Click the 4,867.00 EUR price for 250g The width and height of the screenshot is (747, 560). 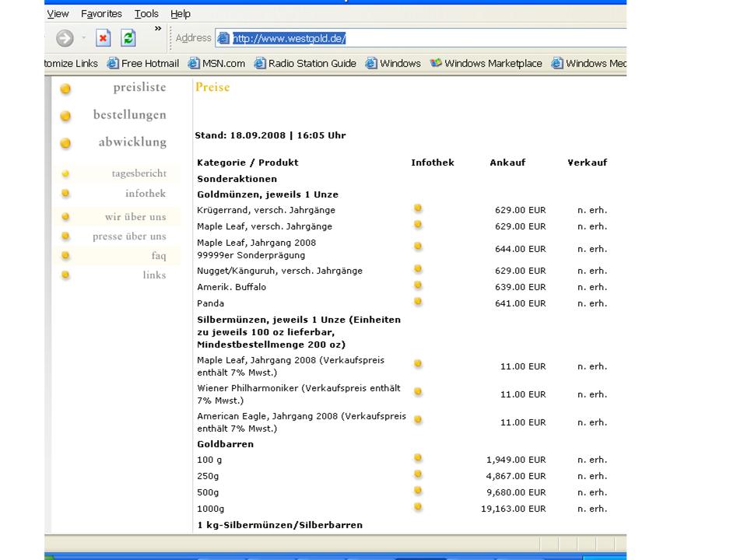click(516, 476)
